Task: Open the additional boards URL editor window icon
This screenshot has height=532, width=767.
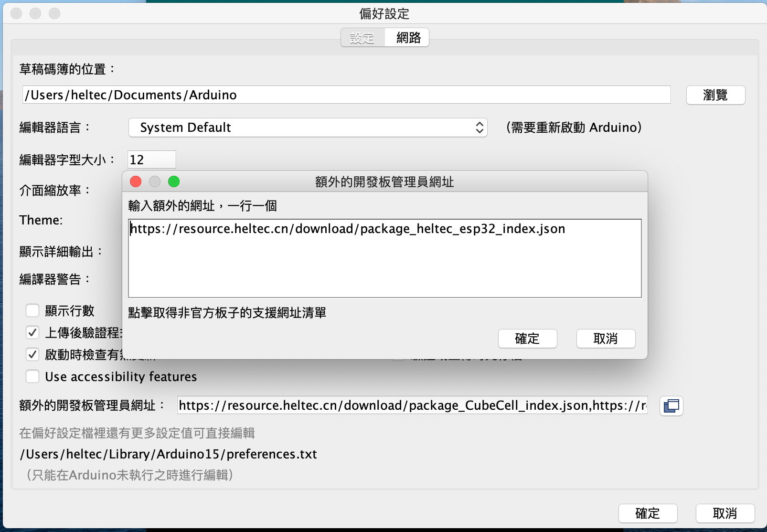Action: [671, 406]
